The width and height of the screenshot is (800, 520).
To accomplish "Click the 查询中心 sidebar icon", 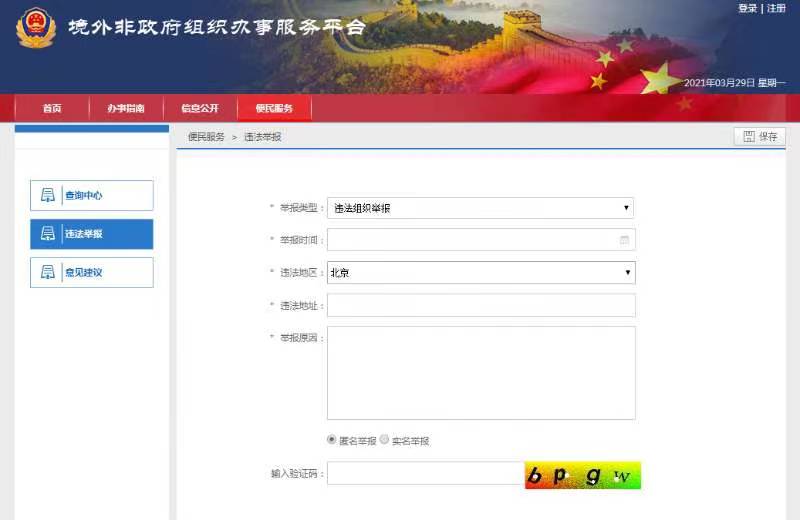I will click(48, 195).
